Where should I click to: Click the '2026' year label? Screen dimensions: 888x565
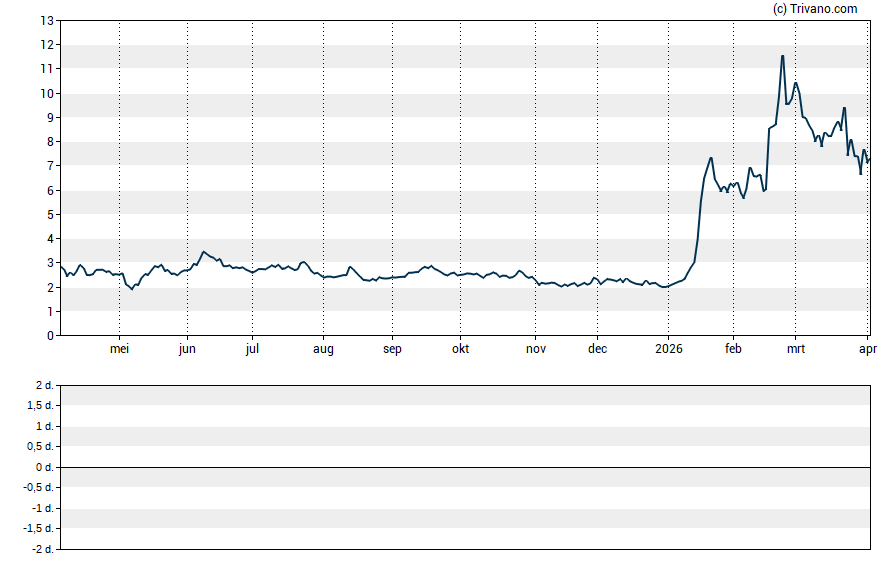[x=668, y=349]
